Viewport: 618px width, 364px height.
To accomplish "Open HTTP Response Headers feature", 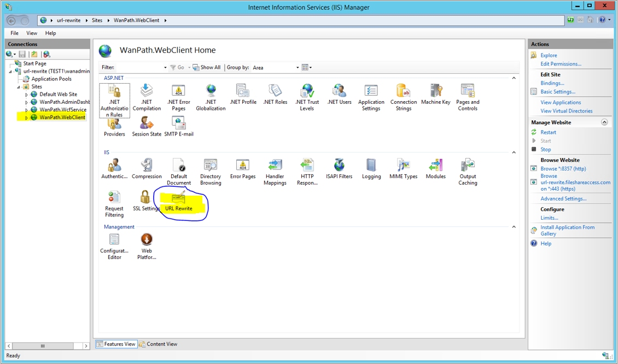I will [x=307, y=172].
